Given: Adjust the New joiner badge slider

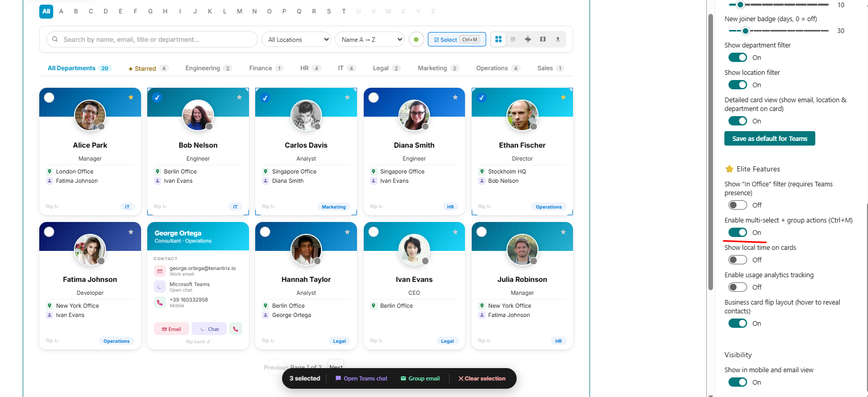Looking at the screenshot, I should 745,30.
